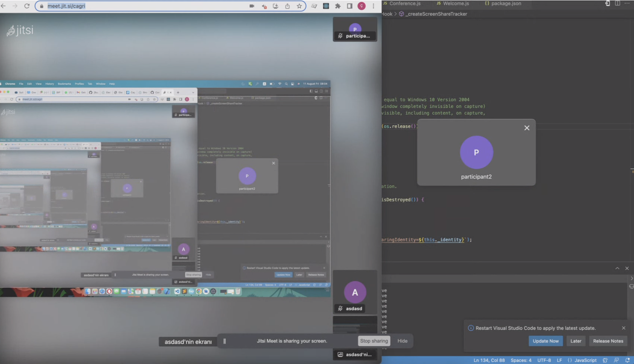
Task: Unmute the tab audio icon in the toolbar
Action: (x=264, y=6)
